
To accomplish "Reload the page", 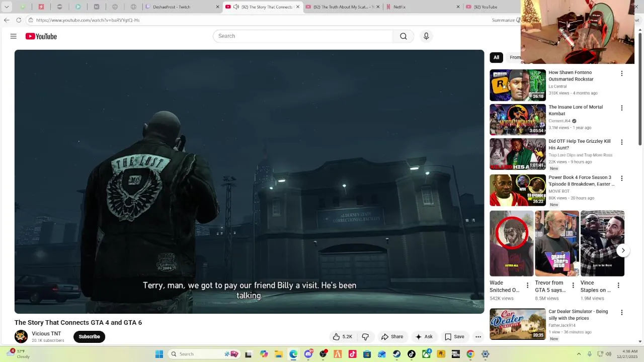I will [19, 20].
